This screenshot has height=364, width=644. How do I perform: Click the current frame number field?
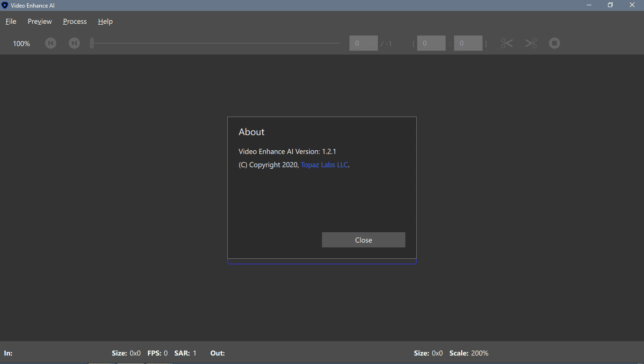click(364, 43)
